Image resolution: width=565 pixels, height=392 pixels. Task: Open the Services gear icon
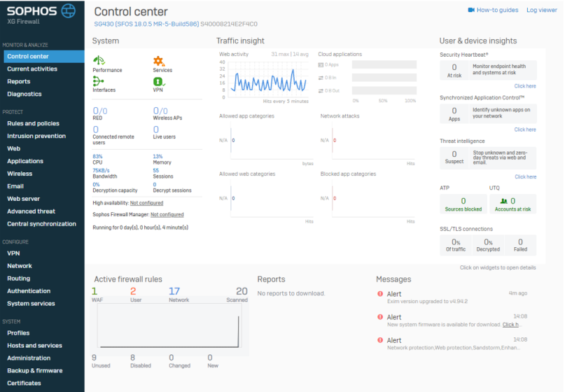(x=159, y=61)
